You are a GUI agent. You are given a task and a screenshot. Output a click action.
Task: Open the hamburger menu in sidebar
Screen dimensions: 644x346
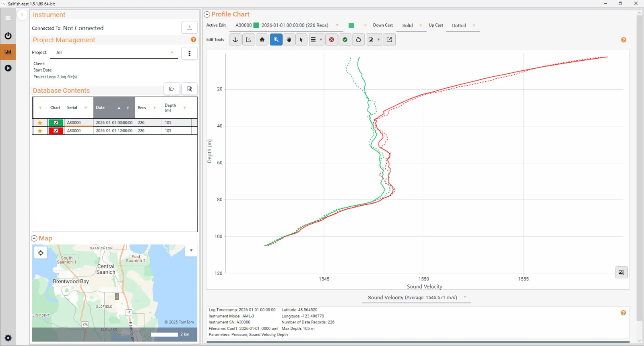click(8, 18)
